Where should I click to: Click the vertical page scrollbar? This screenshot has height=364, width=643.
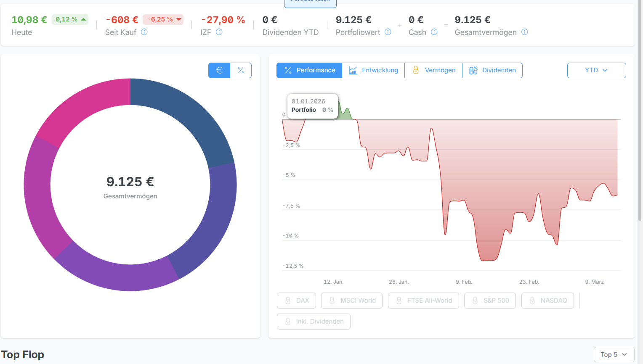(640, 109)
